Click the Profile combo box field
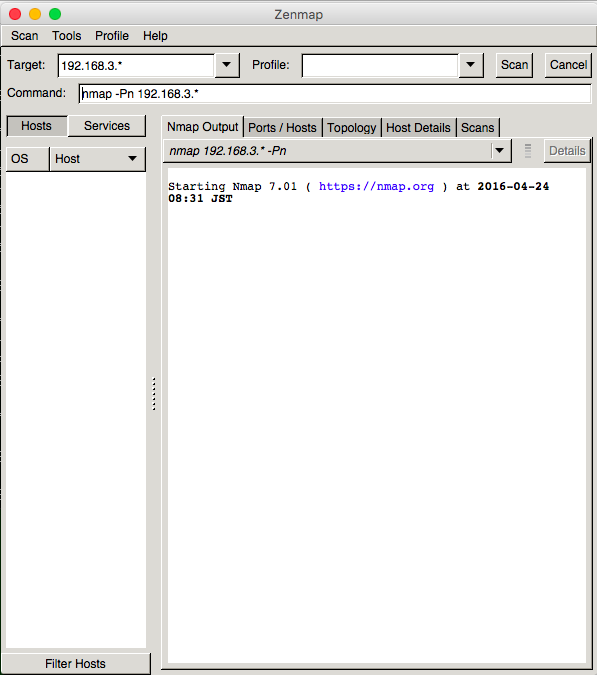The height and width of the screenshot is (675, 597). 380,65
